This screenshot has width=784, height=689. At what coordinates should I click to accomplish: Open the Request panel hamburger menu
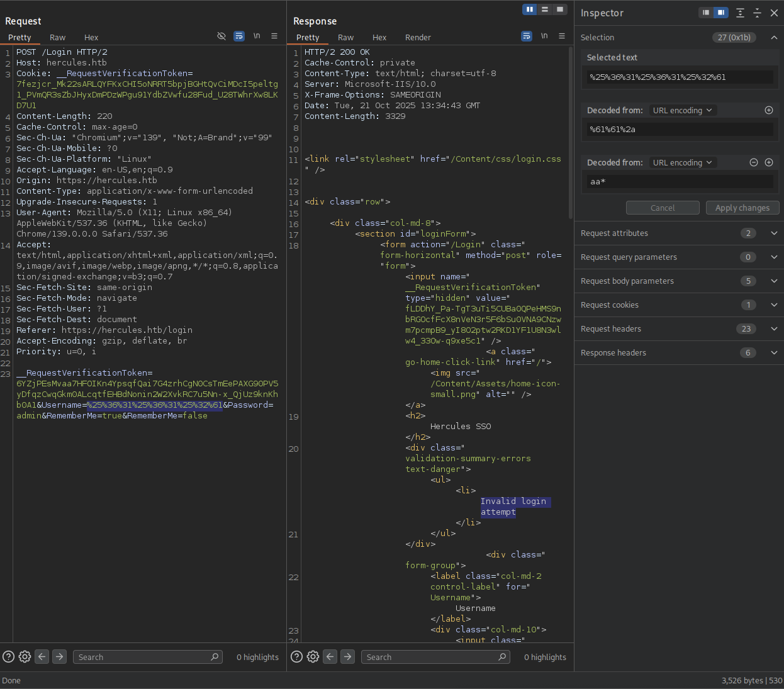tap(274, 36)
